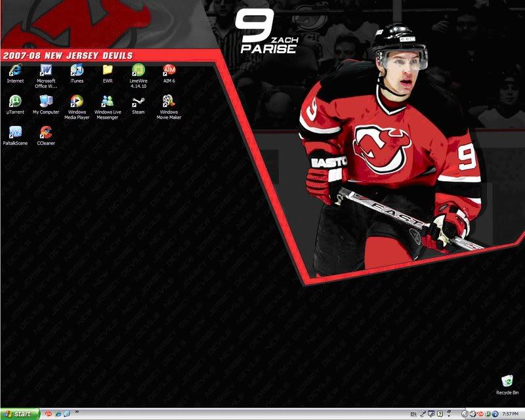Open the Windows Live Messenger shortcut

[108, 107]
